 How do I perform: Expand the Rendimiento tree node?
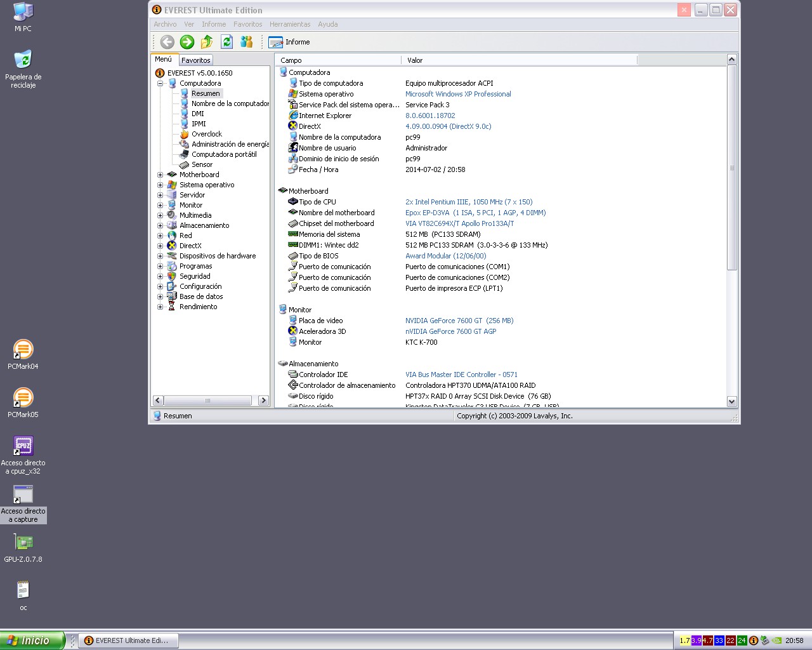coord(160,307)
